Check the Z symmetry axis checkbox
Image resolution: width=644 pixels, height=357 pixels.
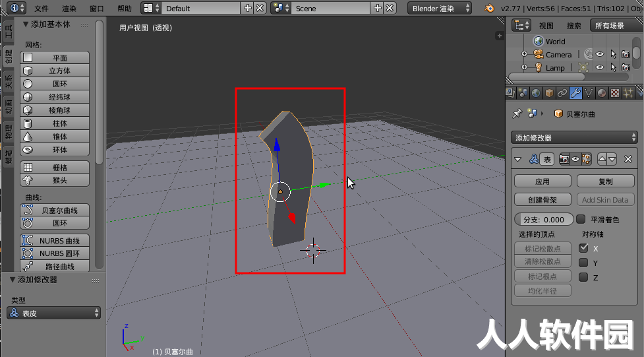pos(583,277)
